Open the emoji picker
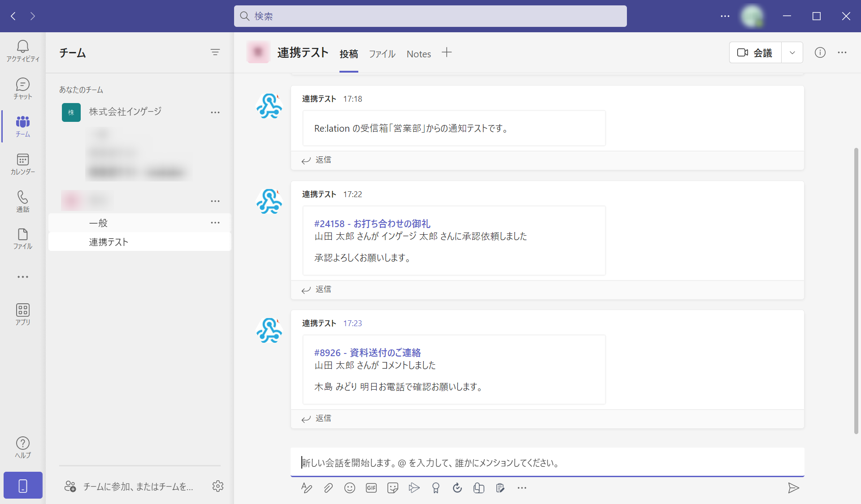 point(350,488)
